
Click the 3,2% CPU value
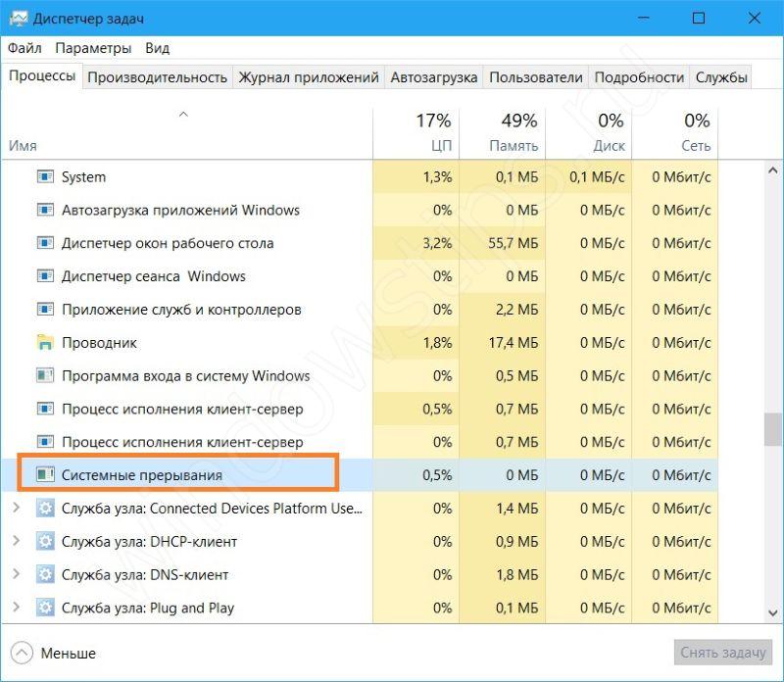[x=437, y=243]
